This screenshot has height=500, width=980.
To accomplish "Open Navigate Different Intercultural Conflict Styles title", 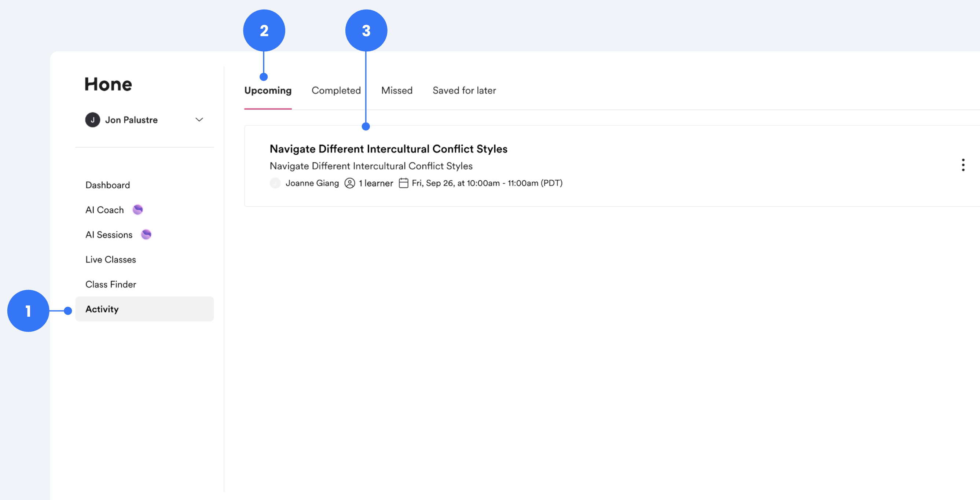I will pos(388,149).
